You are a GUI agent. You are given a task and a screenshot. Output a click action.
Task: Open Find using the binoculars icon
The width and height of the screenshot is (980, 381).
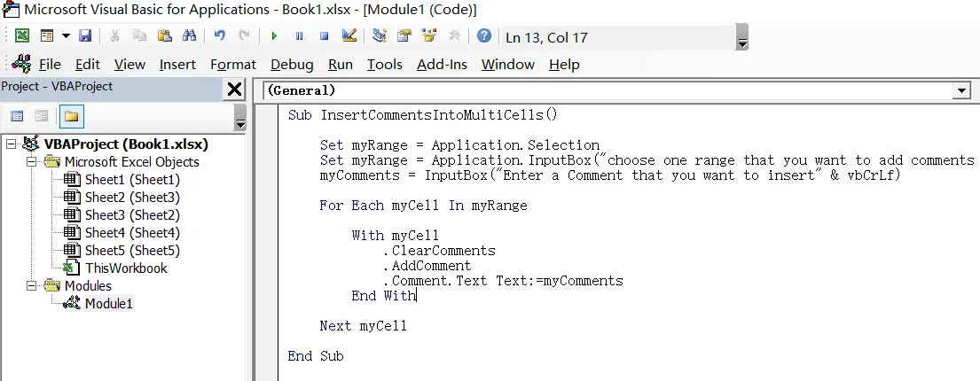(x=190, y=36)
